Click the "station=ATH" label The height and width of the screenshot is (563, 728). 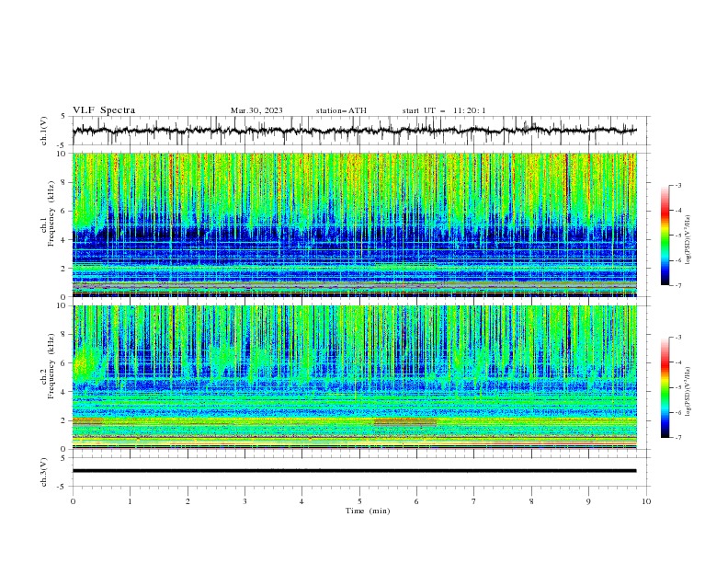[341, 110]
